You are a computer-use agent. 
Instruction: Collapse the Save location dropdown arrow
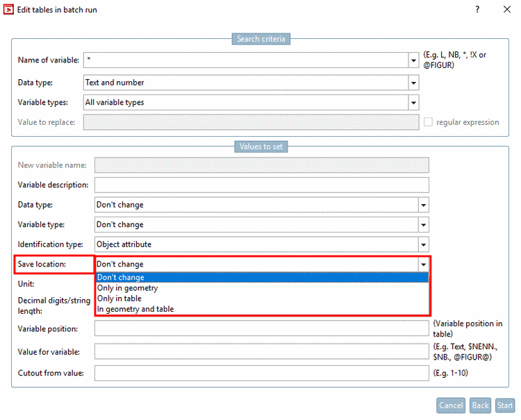(x=423, y=264)
